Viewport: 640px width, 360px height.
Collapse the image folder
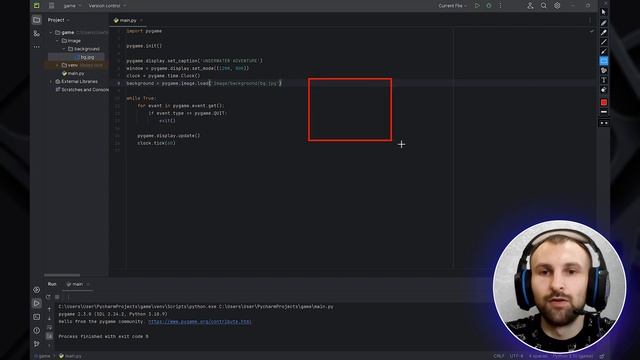(x=57, y=40)
